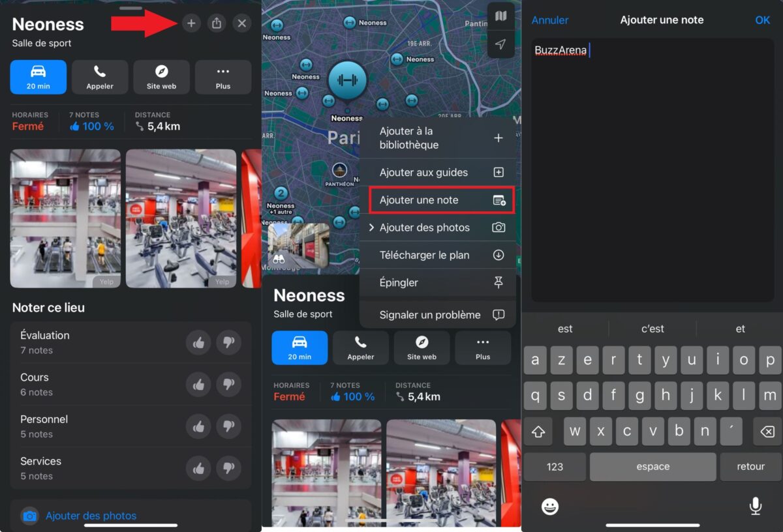Give thumbs up for Évaluation
This screenshot has height=532, width=783.
point(198,342)
